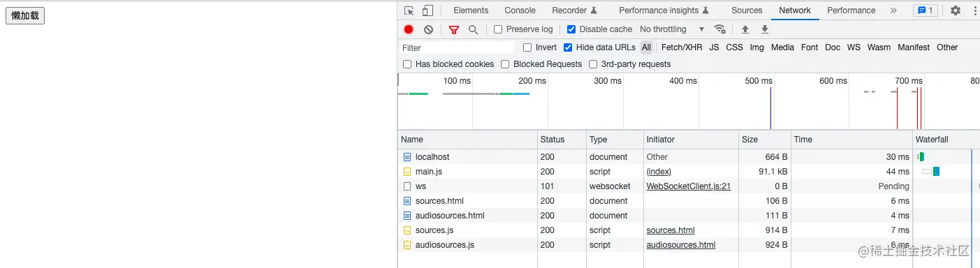Open DevTools settings gear
The height and width of the screenshot is (268, 980).
pos(956,10)
